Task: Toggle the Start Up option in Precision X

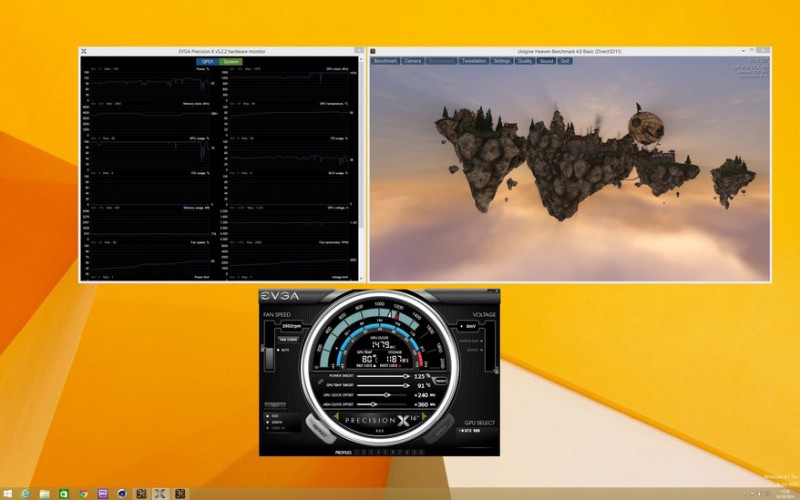Action: (x=276, y=428)
